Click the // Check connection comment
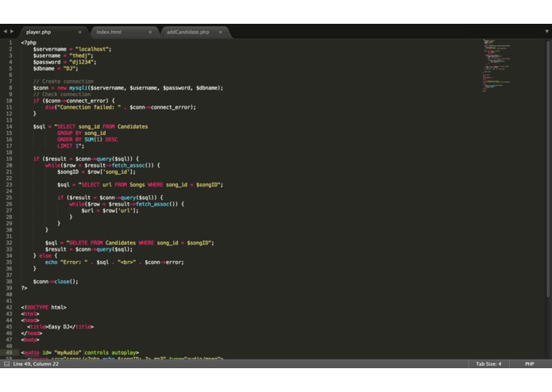552x392 pixels. [62, 94]
